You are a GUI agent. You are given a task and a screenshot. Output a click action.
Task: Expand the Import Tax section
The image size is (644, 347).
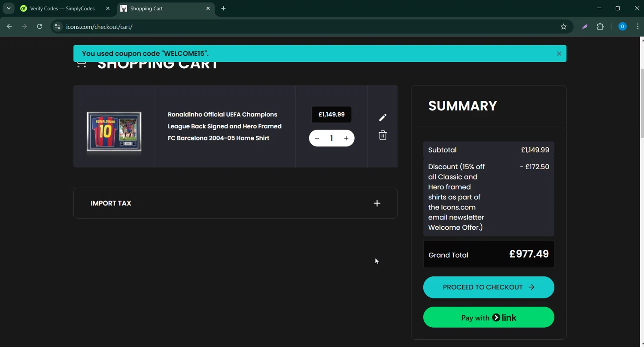[x=235, y=203]
